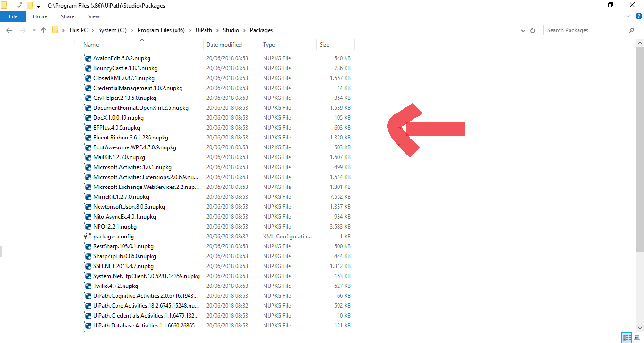Select Fluent.Ribbon.3.6.1.236.nupkg file name

point(131,138)
